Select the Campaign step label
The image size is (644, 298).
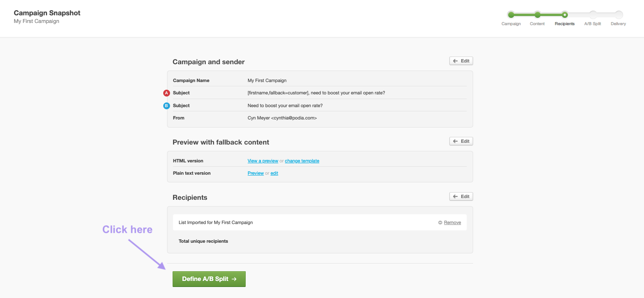[511, 24]
